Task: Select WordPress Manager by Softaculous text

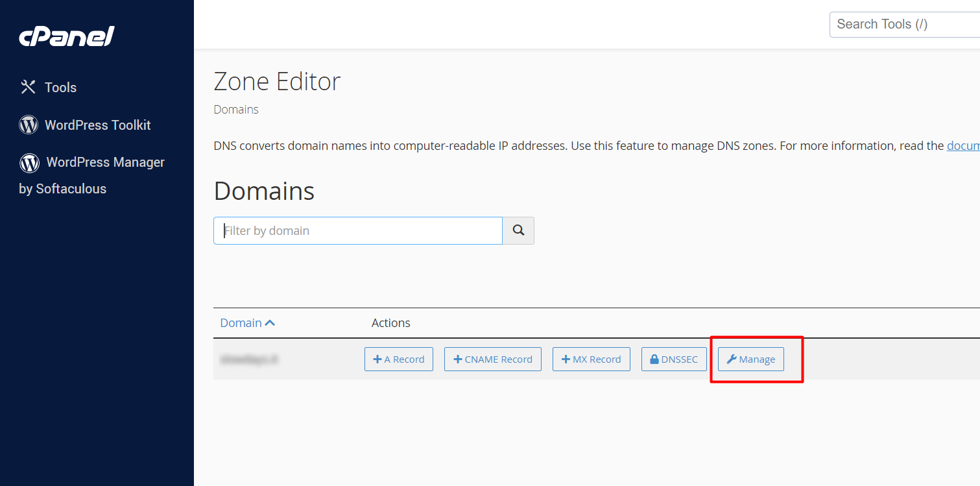Action: click(105, 163)
